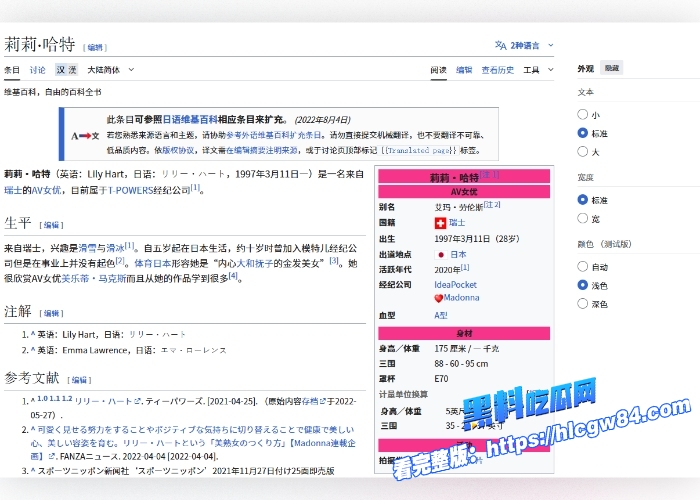The width and height of the screenshot is (700, 500).
Task: Open 瑞士 link in intro paragraph
Action: pos(13,190)
